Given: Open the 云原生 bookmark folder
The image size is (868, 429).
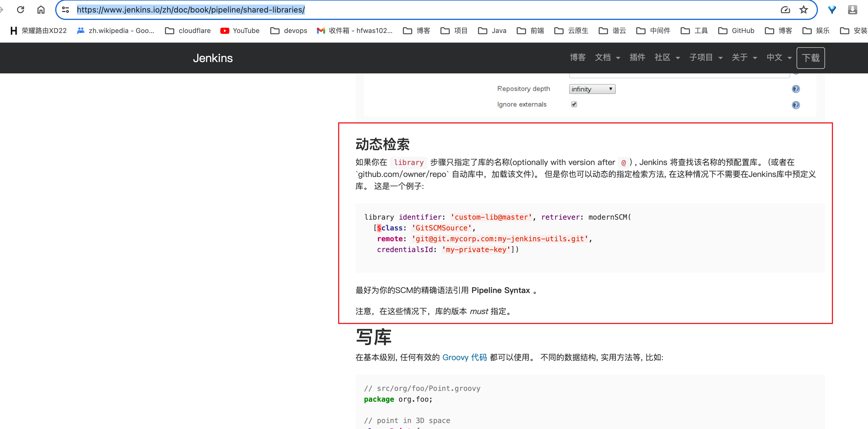Looking at the screenshot, I should click(x=571, y=31).
